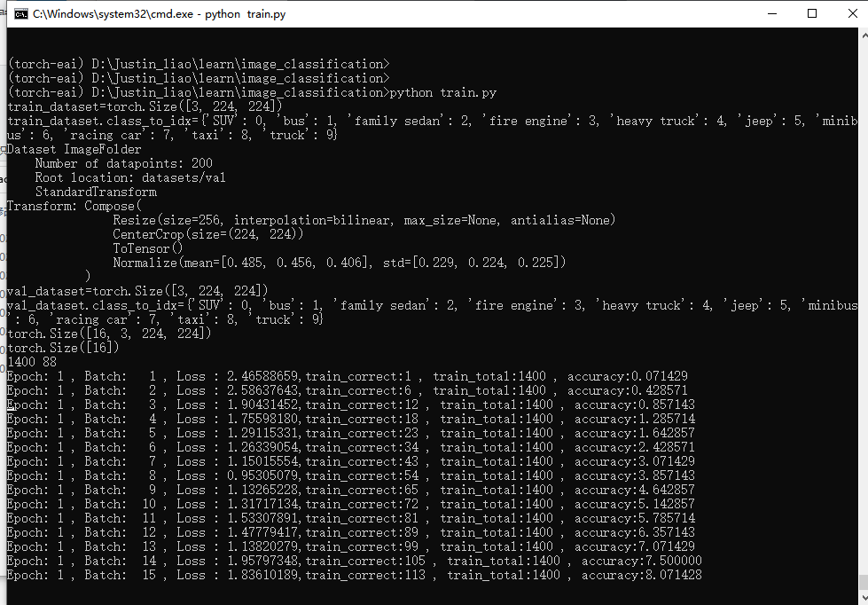This screenshot has height=605, width=868.
Task: Click the window title bar text
Action: (160, 14)
